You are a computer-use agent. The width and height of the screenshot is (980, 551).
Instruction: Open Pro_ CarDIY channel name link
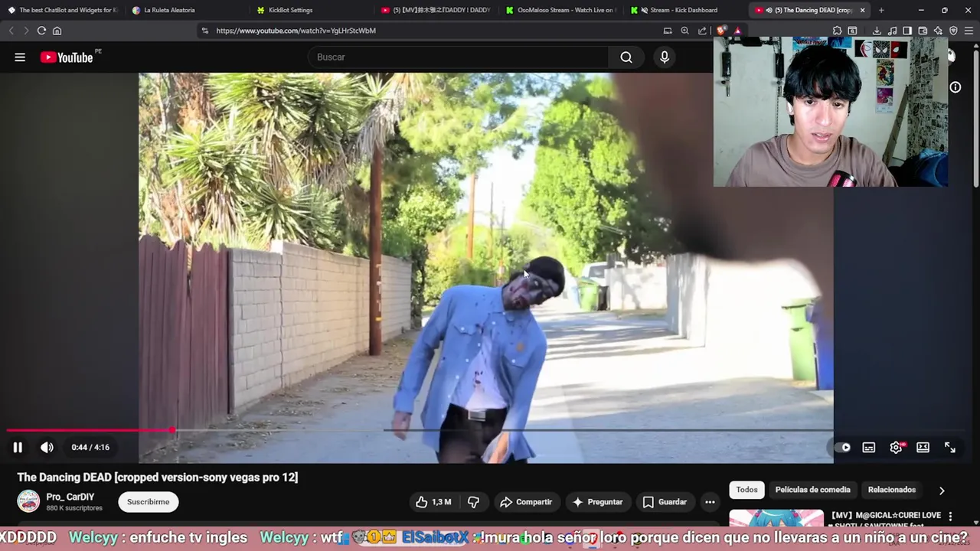pyautogui.click(x=70, y=497)
